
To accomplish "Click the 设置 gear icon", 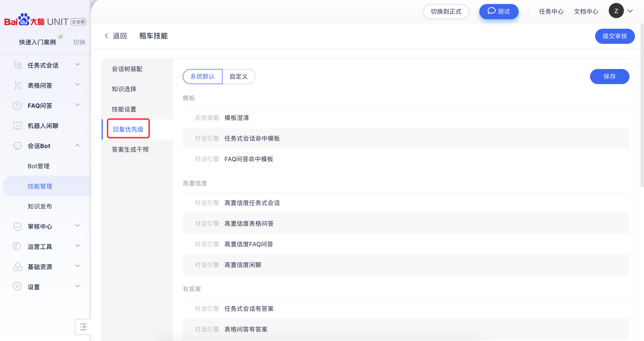I will 18,287.
